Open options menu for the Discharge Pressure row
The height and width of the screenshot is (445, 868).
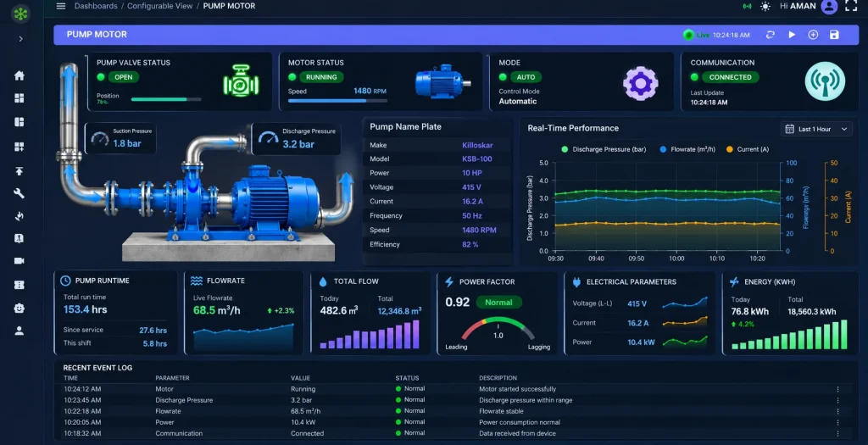pos(838,400)
